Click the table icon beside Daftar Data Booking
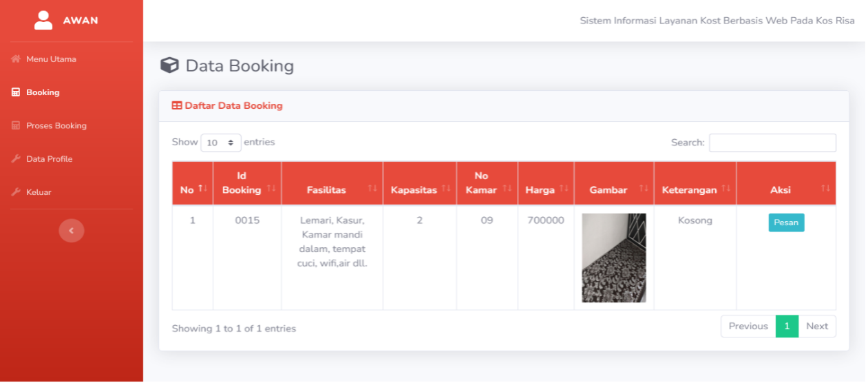Screen dimensions: 868x385 pyautogui.click(x=177, y=106)
